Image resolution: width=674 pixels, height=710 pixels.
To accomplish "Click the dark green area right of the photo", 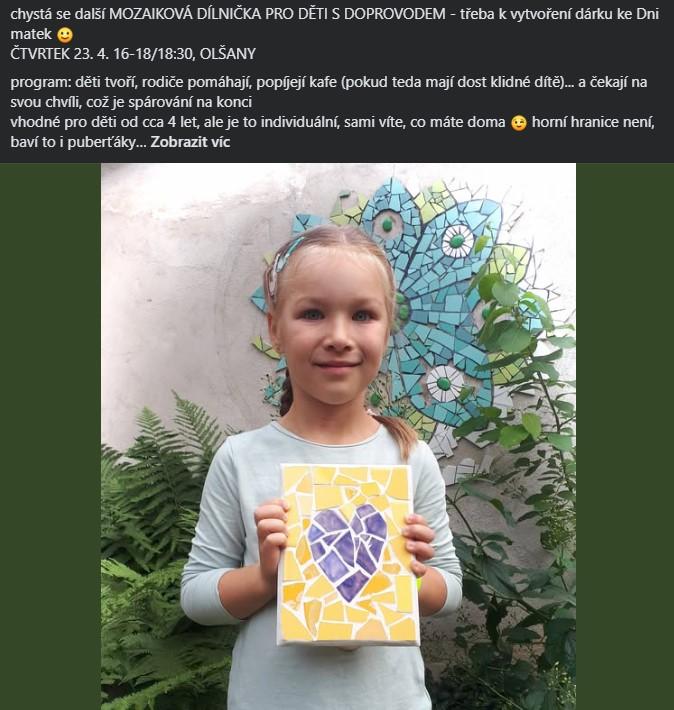I will click(x=625, y=436).
